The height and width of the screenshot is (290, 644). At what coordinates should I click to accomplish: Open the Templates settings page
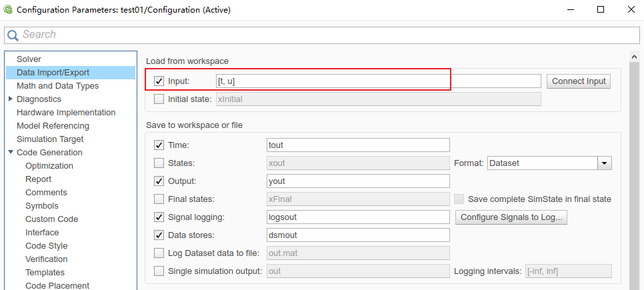[45, 273]
